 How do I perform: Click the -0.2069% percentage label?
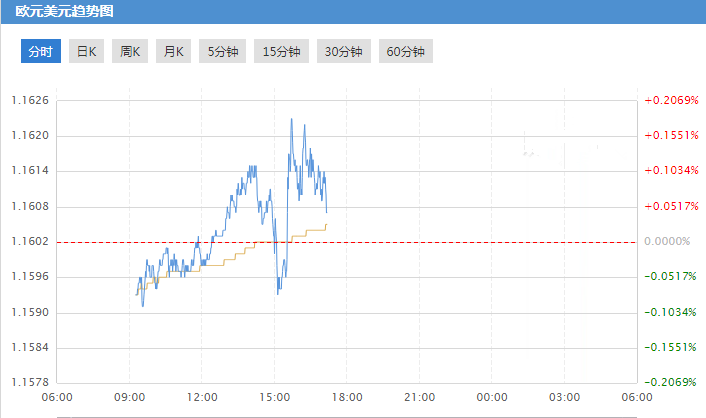pos(670,382)
